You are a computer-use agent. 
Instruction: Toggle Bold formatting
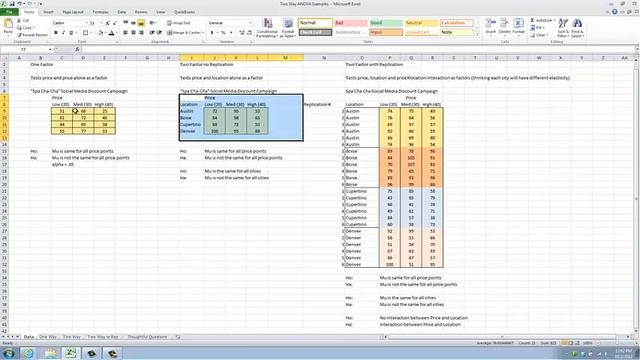(56, 33)
